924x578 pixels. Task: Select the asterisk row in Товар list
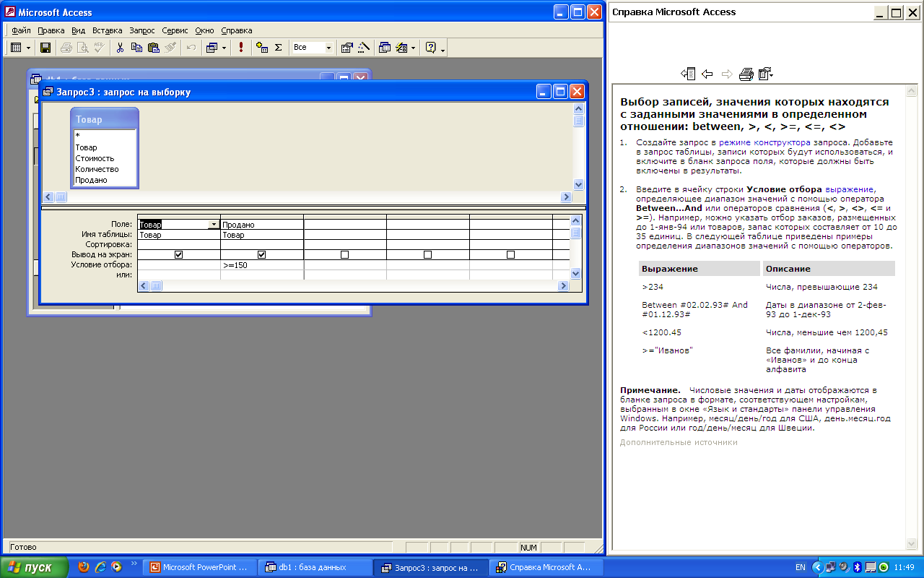(105, 136)
